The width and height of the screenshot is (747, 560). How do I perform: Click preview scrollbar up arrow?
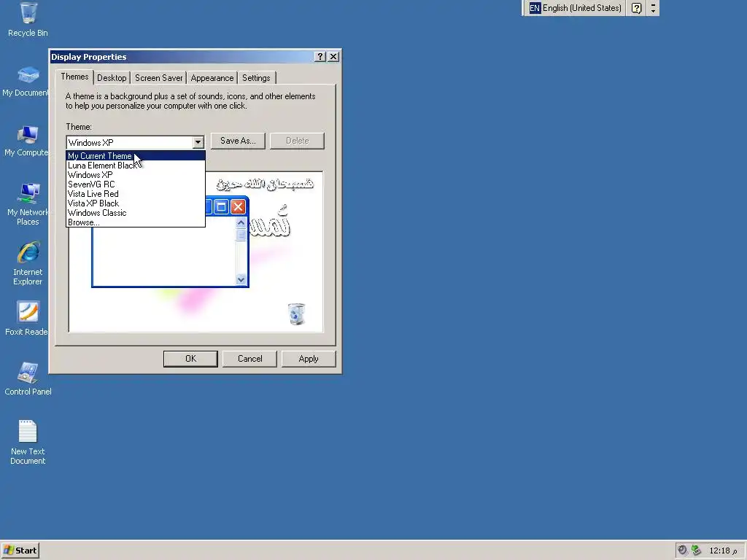pos(241,223)
